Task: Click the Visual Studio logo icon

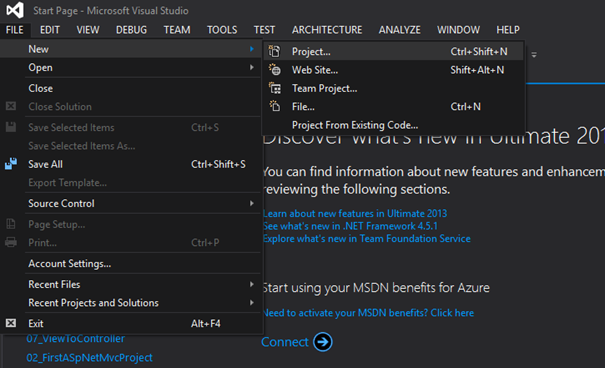Action: [x=15, y=10]
